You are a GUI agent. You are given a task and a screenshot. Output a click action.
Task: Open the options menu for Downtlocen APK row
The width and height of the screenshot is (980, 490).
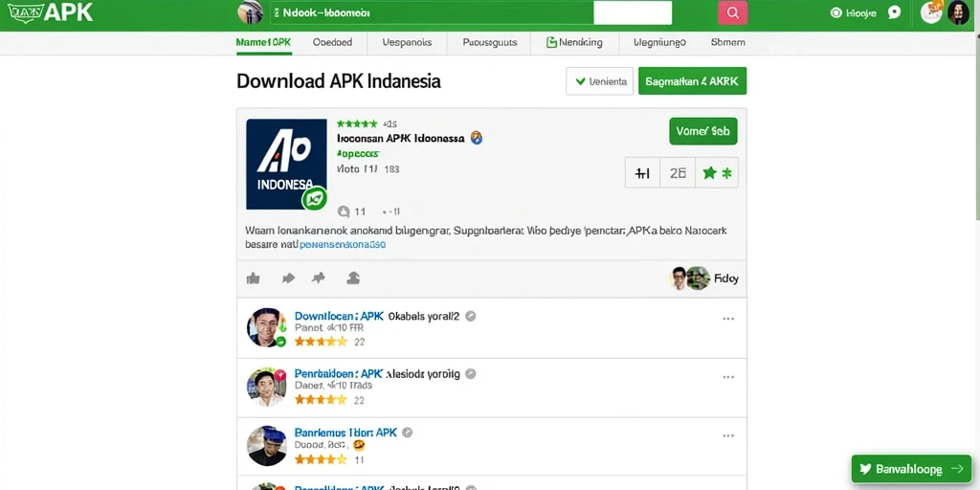[728, 319]
